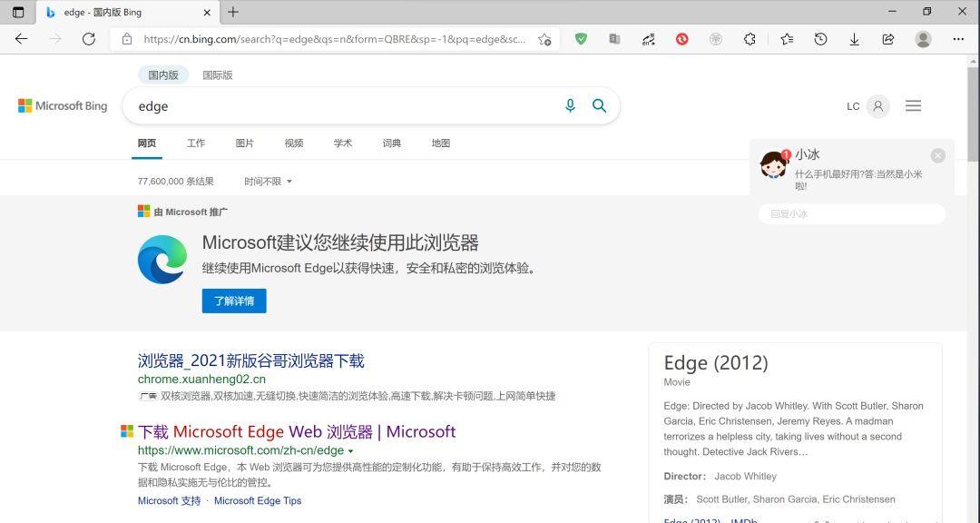The image size is (980, 523).
Task: Click the 回复小冰 chat input field
Action: click(x=851, y=213)
